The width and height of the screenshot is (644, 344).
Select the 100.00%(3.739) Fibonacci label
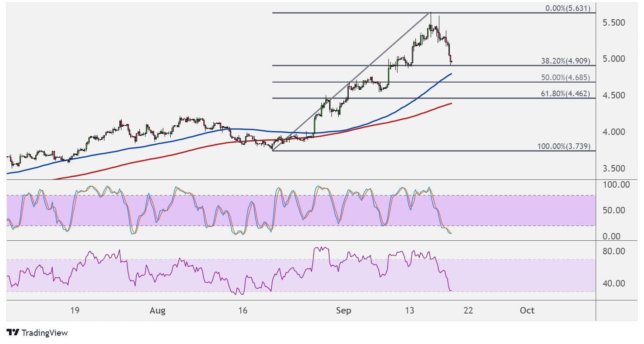(564, 146)
